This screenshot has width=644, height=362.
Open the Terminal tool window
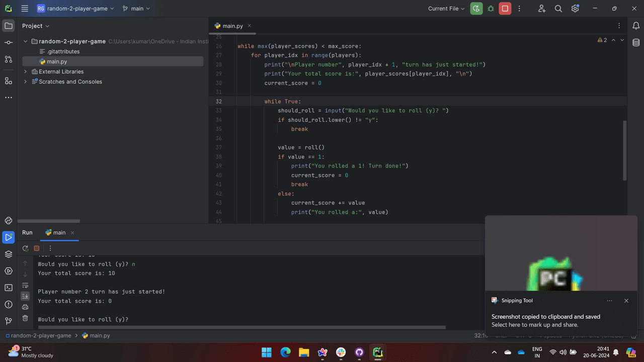tap(9, 288)
